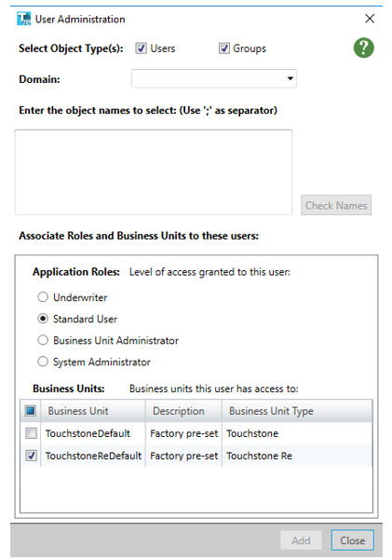Click the Check Names button
The width and height of the screenshot is (392, 560).
[x=336, y=205]
